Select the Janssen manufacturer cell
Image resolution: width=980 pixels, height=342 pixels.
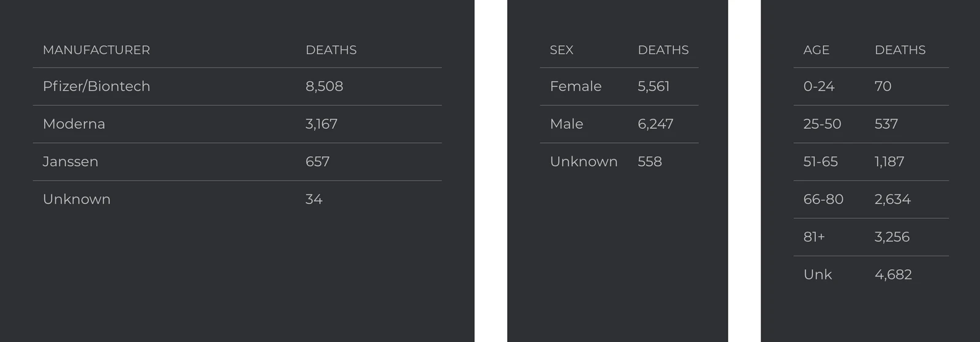(70, 162)
